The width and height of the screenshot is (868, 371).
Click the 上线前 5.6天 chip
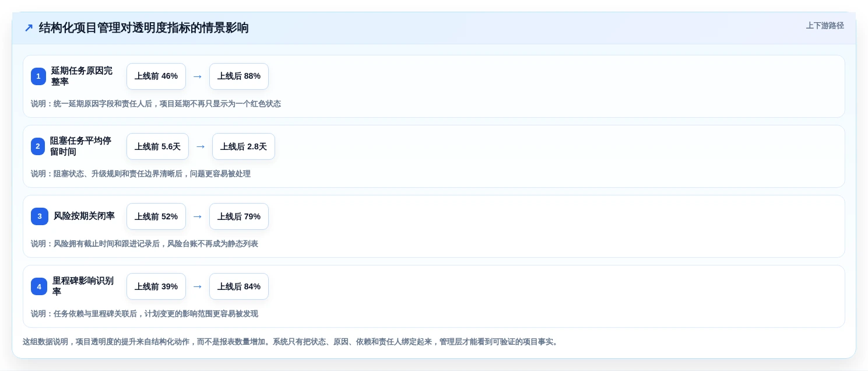[x=157, y=146]
